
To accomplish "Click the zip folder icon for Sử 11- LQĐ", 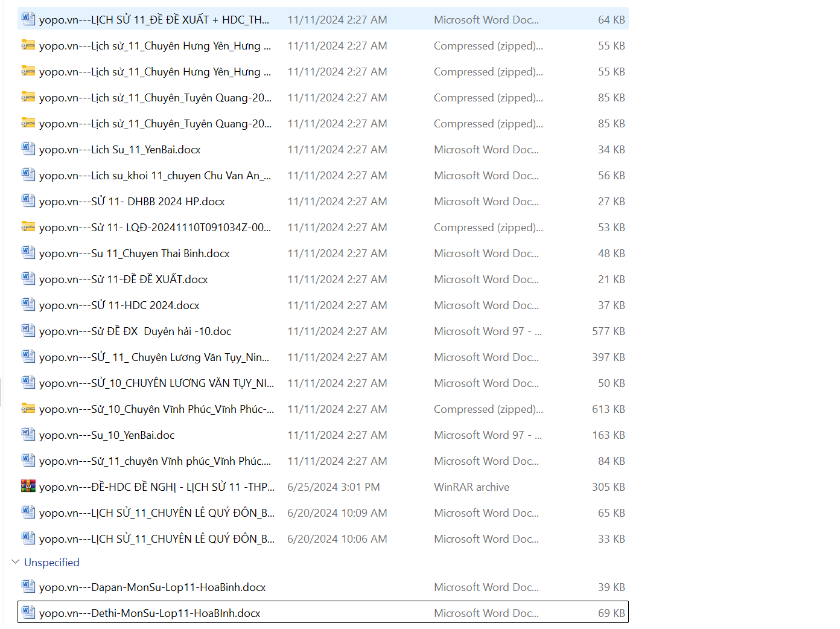I will point(28,227).
